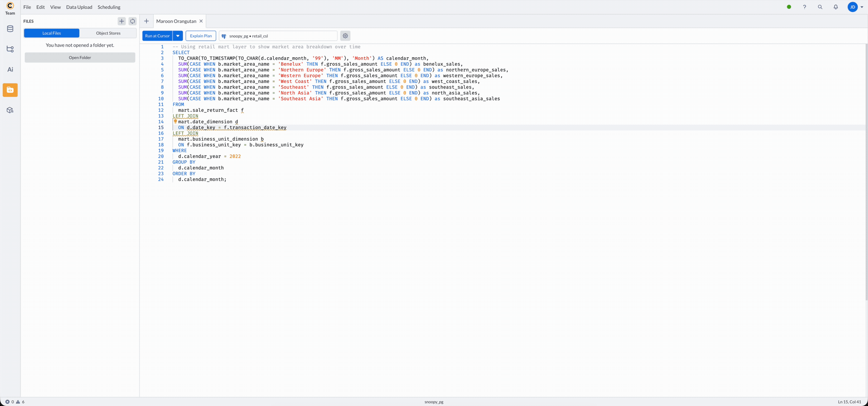Open the notifications bell

coord(836,7)
